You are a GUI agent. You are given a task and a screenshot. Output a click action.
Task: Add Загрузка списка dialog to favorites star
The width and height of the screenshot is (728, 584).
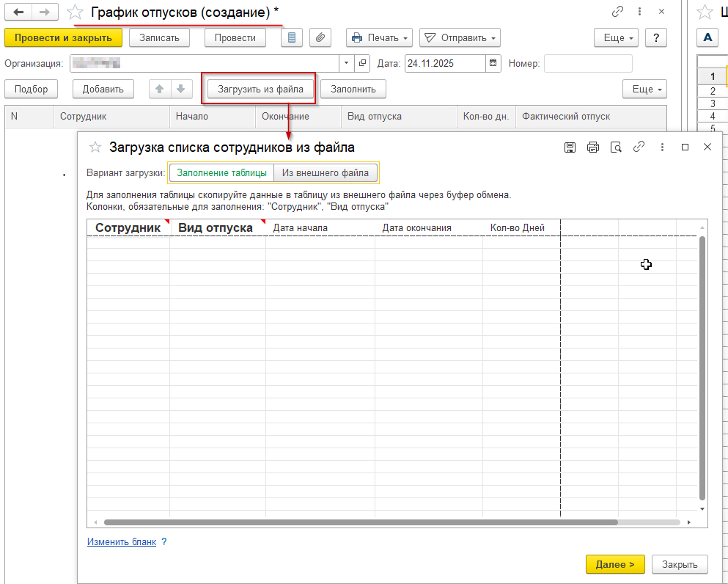coord(95,147)
